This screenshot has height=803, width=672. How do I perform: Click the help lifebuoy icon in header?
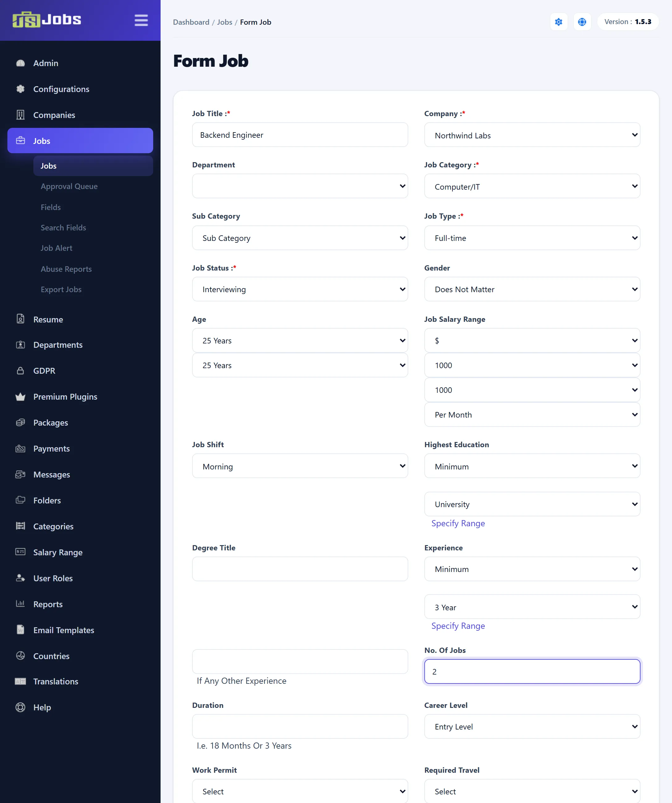click(582, 22)
